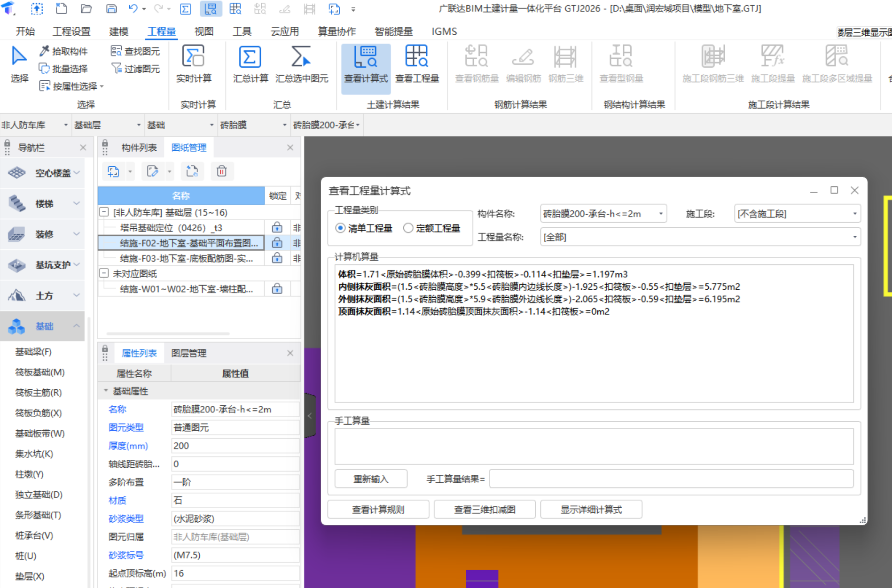Image resolution: width=892 pixels, height=588 pixels.
Task: Open the 视图 ribbon tab
Action: point(204,31)
